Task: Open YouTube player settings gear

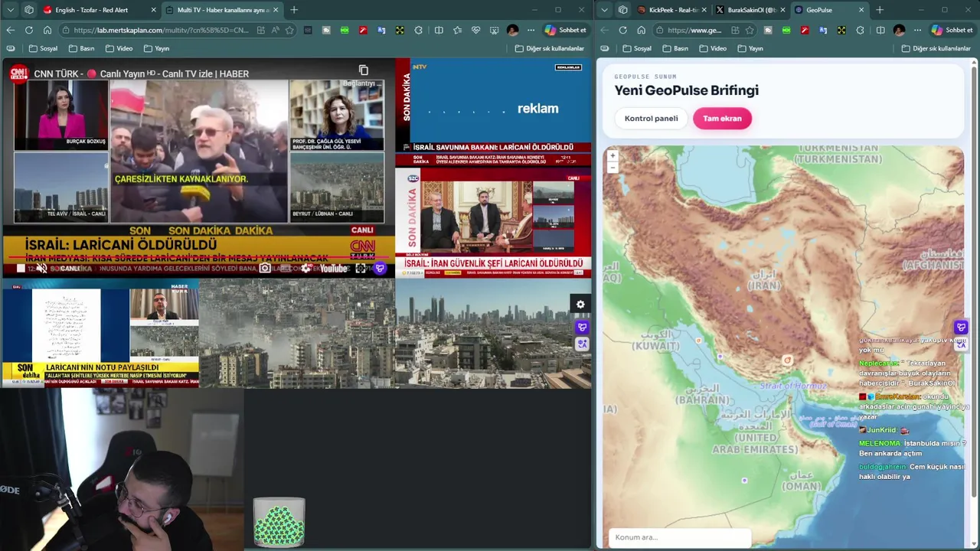Action: pyautogui.click(x=305, y=268)
